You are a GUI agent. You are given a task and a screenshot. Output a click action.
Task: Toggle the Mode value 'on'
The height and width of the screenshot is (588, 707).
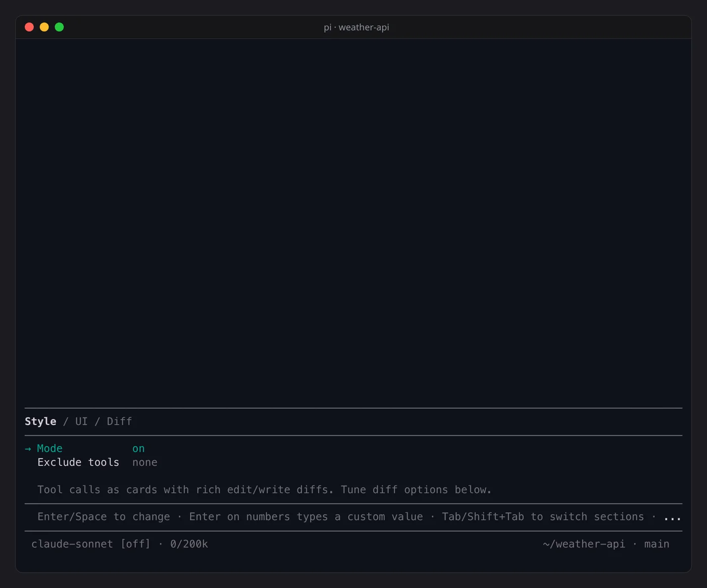point(138,449)
